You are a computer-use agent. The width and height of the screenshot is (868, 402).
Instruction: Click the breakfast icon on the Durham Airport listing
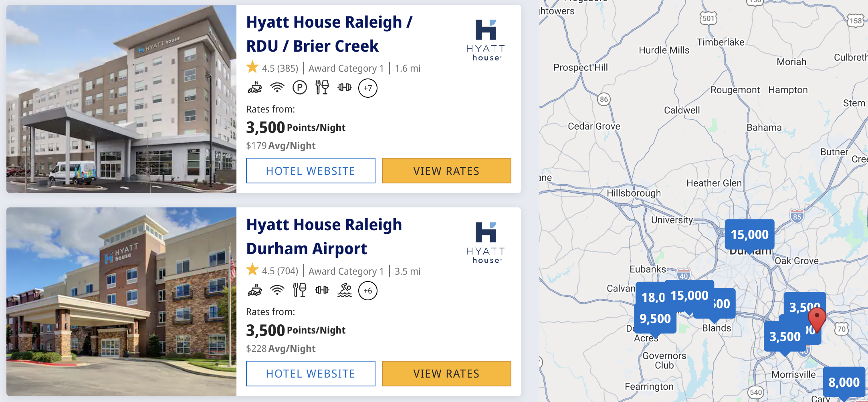pyautogui.click(x=255, y=291)
